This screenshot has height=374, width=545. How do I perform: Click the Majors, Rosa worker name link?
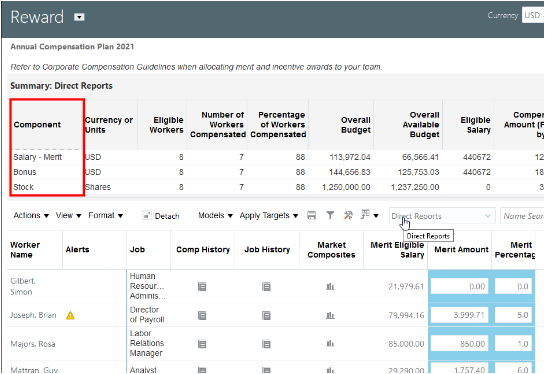point(33,344)
